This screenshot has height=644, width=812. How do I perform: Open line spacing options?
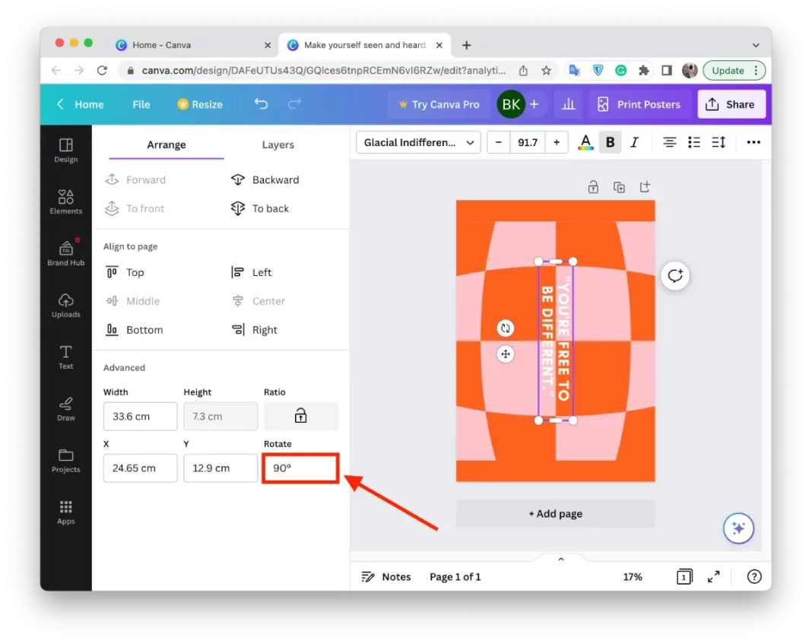pos(718,142)
